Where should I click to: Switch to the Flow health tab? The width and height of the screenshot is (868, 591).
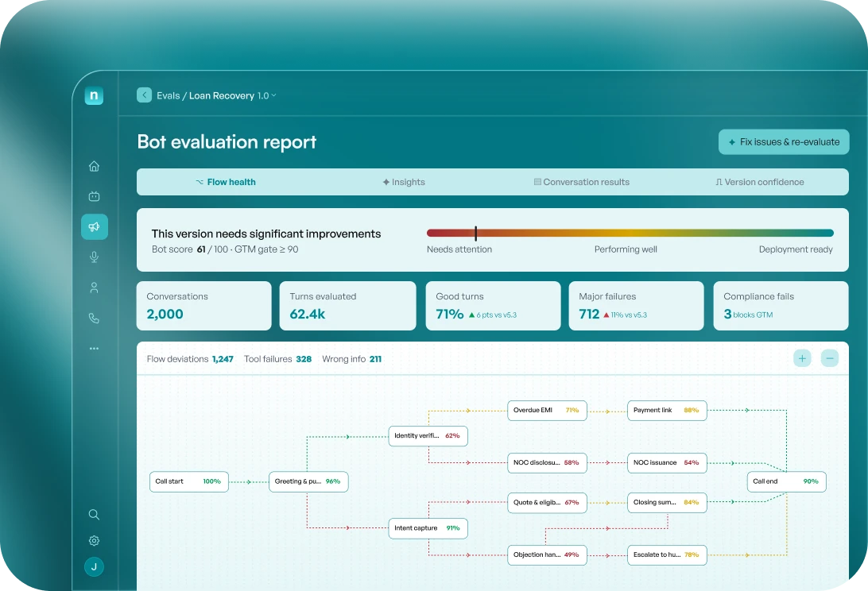(x=226, y=182)
